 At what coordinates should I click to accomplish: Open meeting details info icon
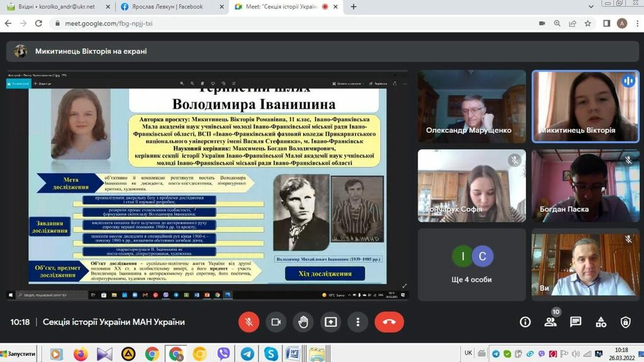click(x=525, y=322)
